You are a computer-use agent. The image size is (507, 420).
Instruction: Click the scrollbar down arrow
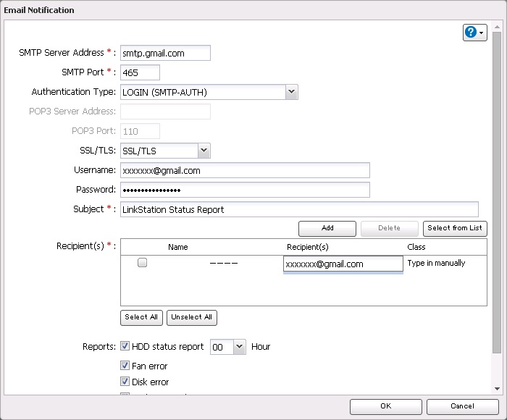pos(497,389)
